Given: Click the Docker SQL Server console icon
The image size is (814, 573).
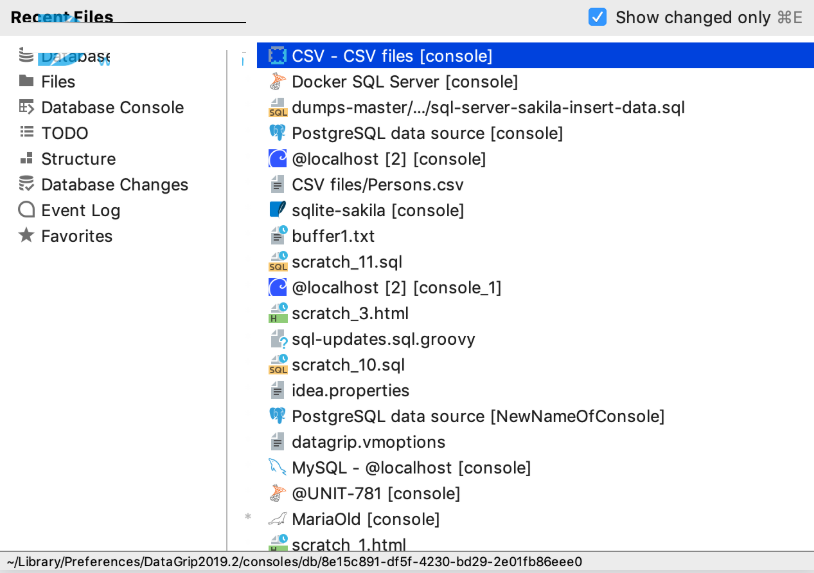Looking at the screenshot, I should point(278,81).
